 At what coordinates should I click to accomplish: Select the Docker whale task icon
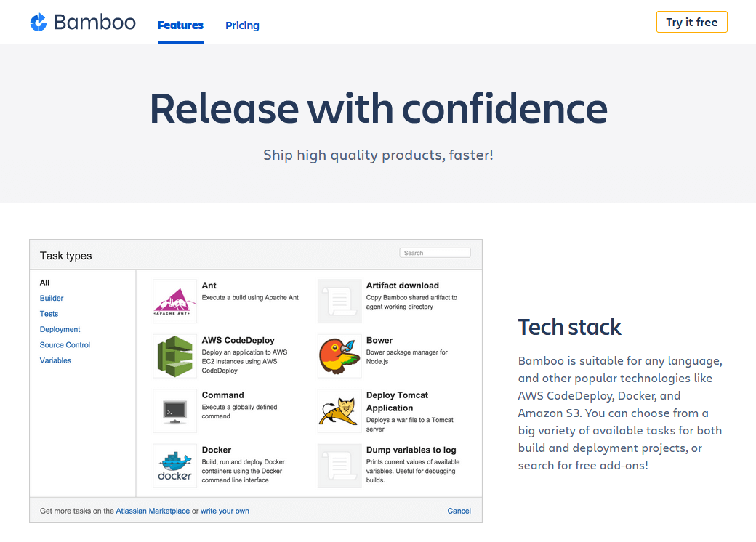pyautogui.click(x=174, y=466)
